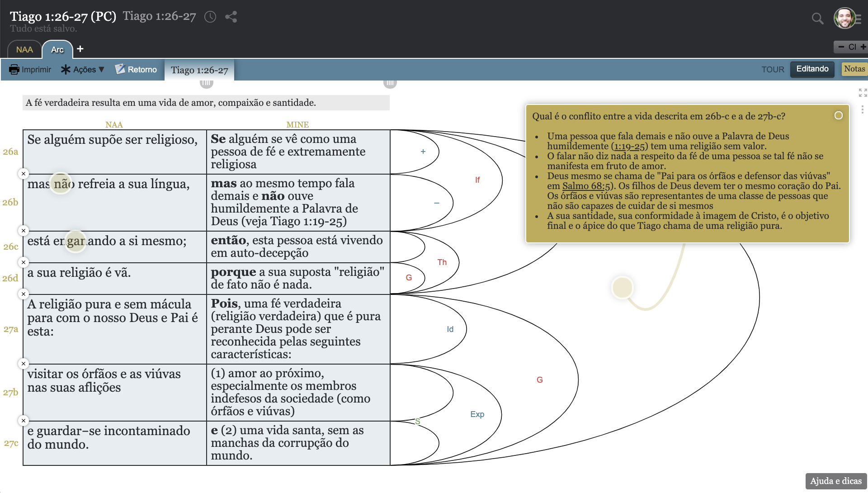868x493 pixels.
Task: Toggle the Notas panel
Action: (854, 69)
